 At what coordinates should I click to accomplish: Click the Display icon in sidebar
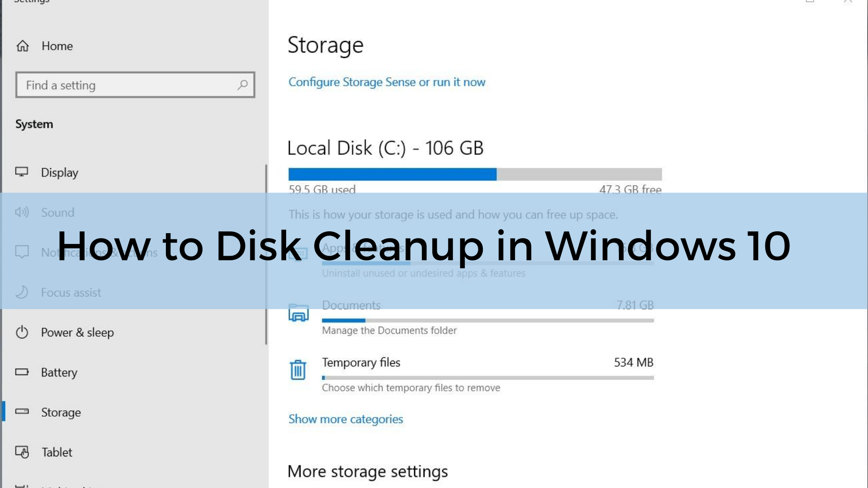click(x=21, y=172)
